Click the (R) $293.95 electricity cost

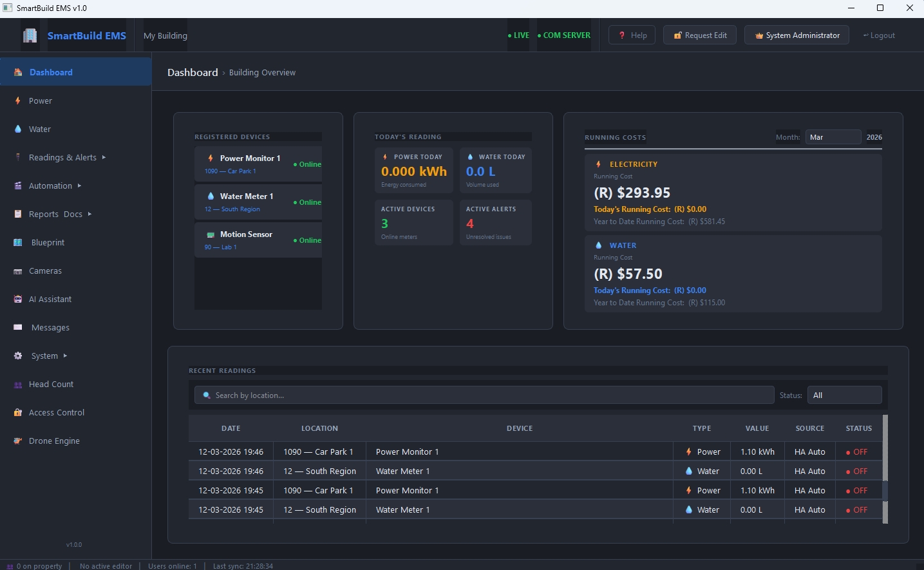pyautogui.click(x=632, y=193)
